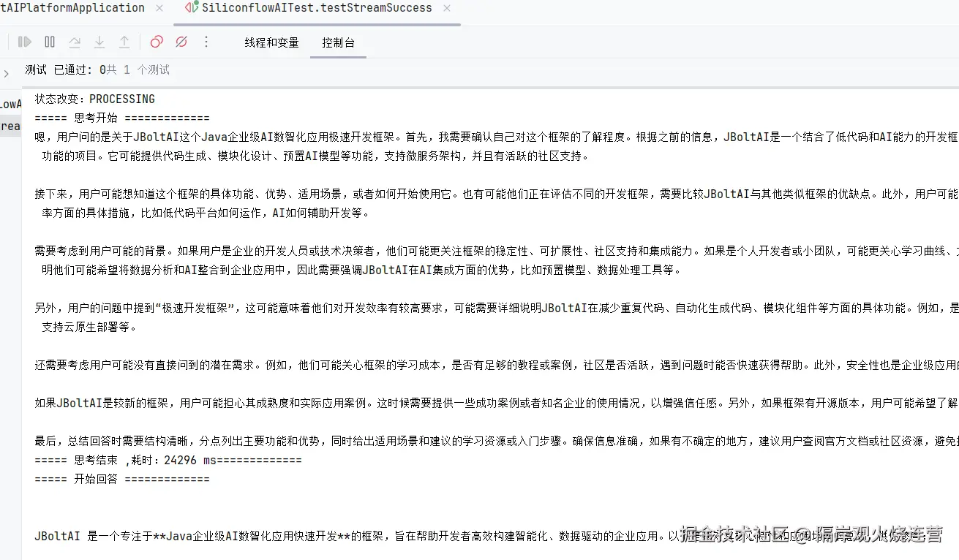Click the 状态改变: PROCESSING line
Image resolution: width=959 pixels, height=560 pixels.
point(95,99)
